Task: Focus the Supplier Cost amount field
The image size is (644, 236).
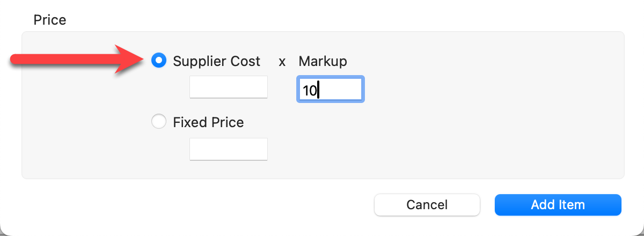Action: (x=229, y=87)
